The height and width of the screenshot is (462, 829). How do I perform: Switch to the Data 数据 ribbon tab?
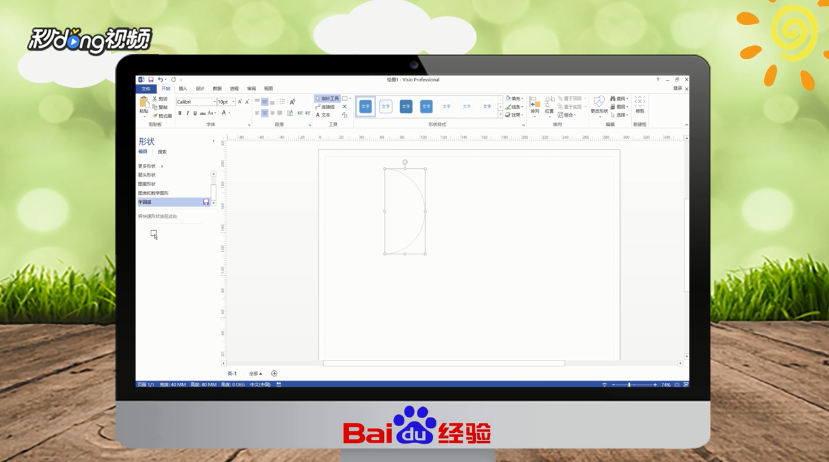click(217, 88)
